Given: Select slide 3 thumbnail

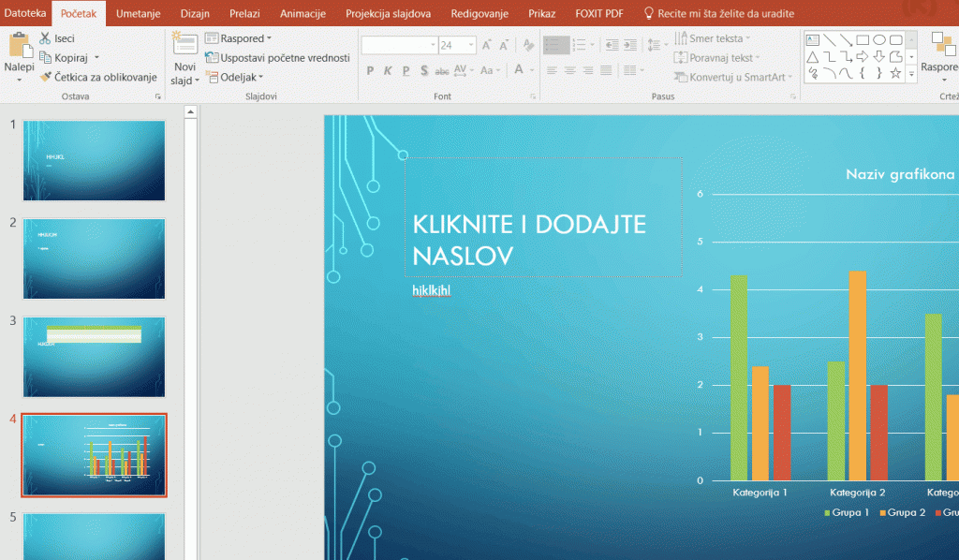Looking at the screenshot, I should click(95, 357).
